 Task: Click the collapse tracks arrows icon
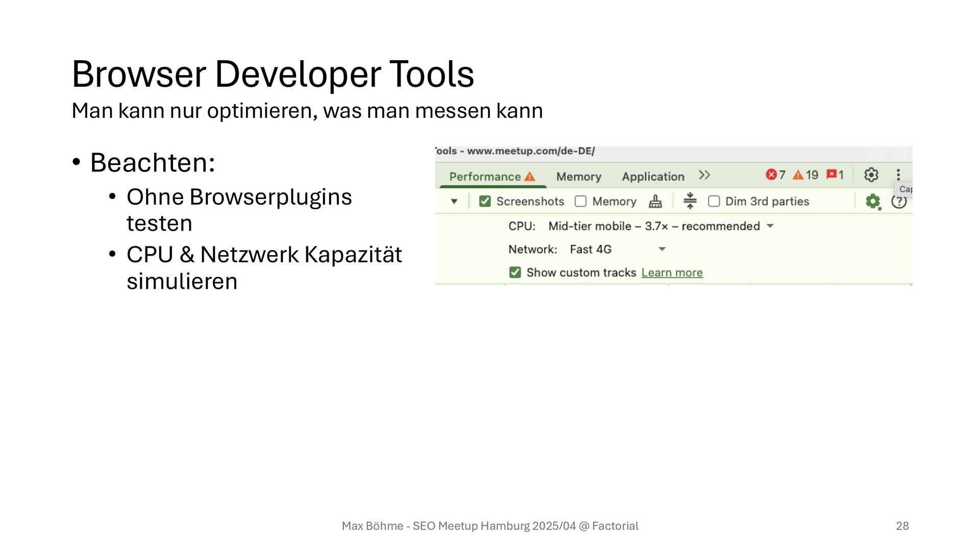[690, 201]
